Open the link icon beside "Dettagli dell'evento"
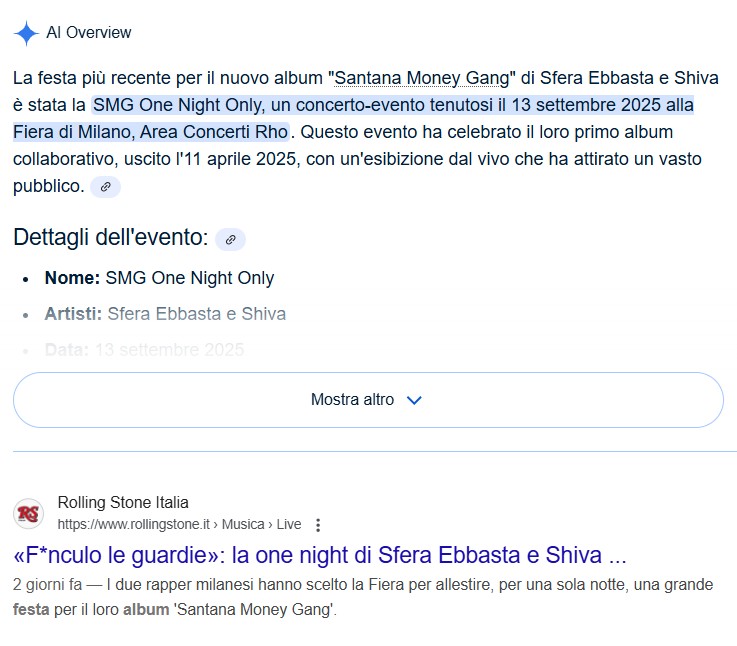This screenshot has height=646, width=737. [230, 239]
